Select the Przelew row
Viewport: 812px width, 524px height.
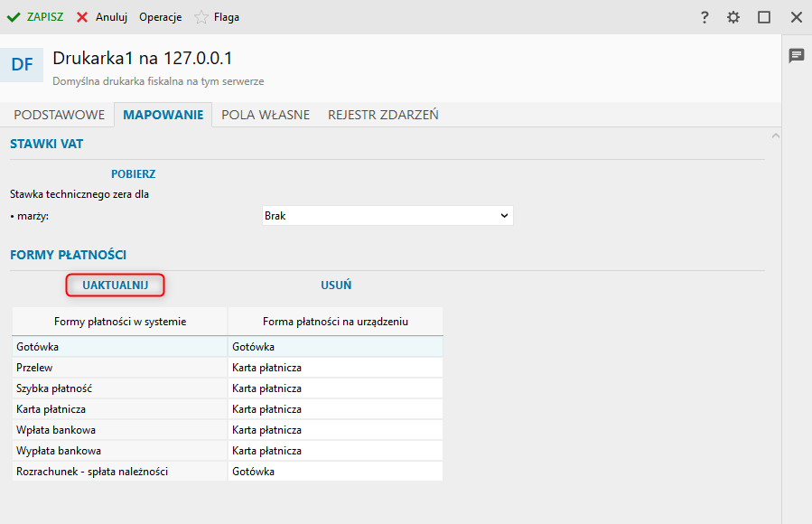[120, 368]
